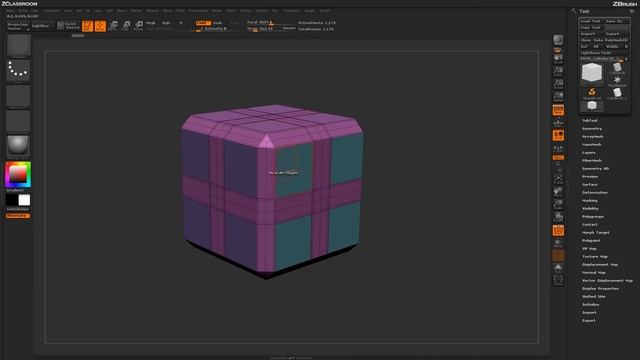This screenshot has width=640, height=360.
Task: Click the Scroll canvas icon
Action: [x=558, y=58]
